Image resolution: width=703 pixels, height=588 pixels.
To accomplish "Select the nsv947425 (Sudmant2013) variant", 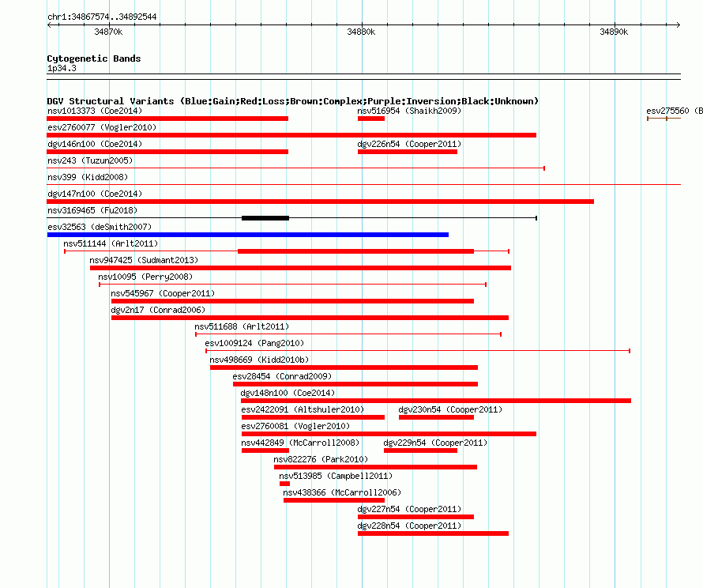I will coord(144,260).
